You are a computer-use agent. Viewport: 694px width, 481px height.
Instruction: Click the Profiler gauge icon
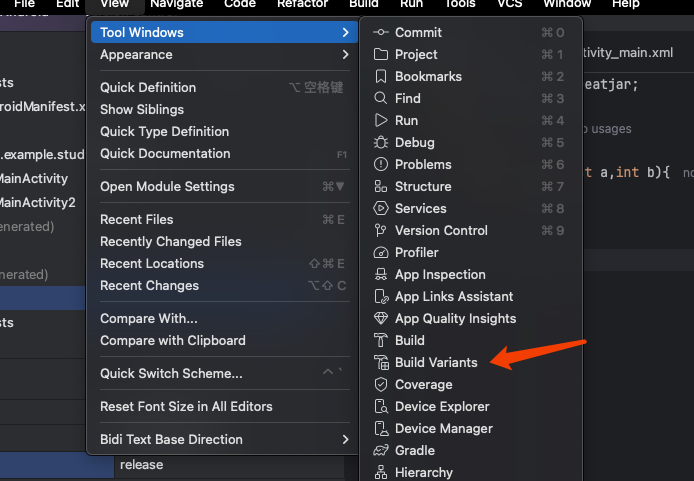pyautogui.click(x=380, y=252)
